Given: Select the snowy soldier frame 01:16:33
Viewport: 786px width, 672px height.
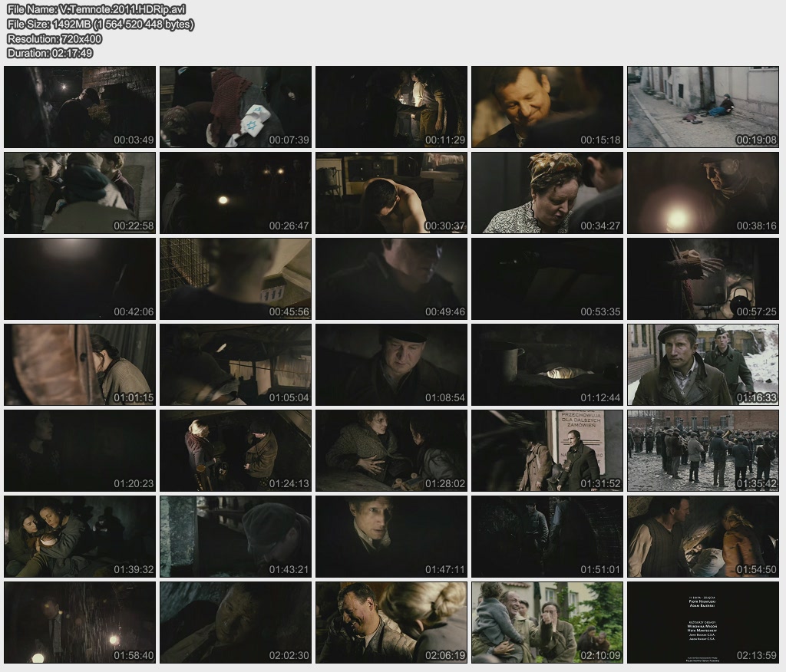Looking at the screenshot, I should point(703,365).
